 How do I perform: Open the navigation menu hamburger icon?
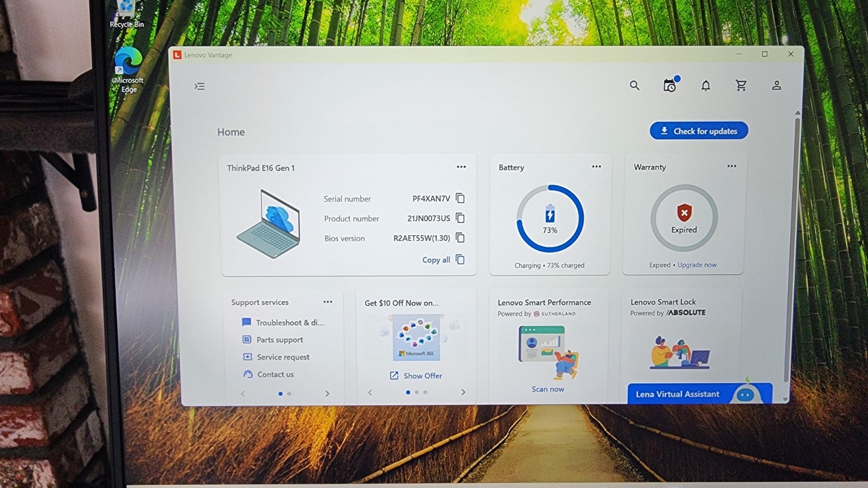(x=200, y=86)
